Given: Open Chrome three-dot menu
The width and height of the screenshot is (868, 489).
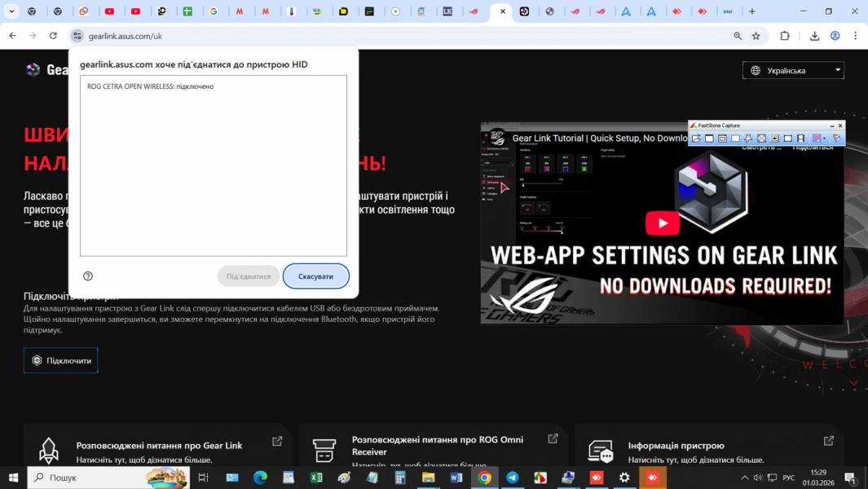Looking at the screenshot, I should (x=855, y=36).
